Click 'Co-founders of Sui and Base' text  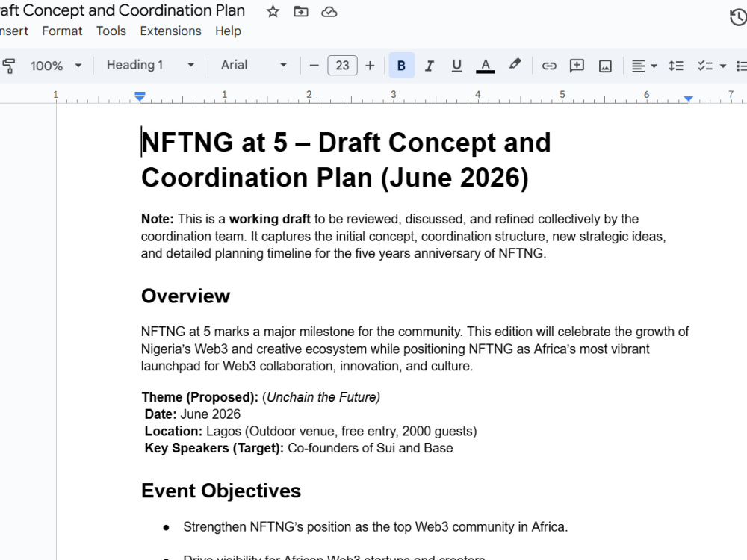(x=371, y=449)
